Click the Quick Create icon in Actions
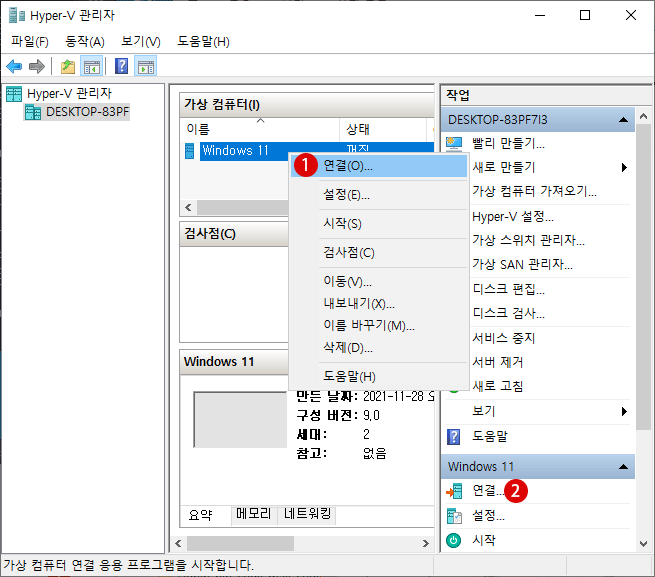Screen dimensions: 655x577 [x=454, y=144]
